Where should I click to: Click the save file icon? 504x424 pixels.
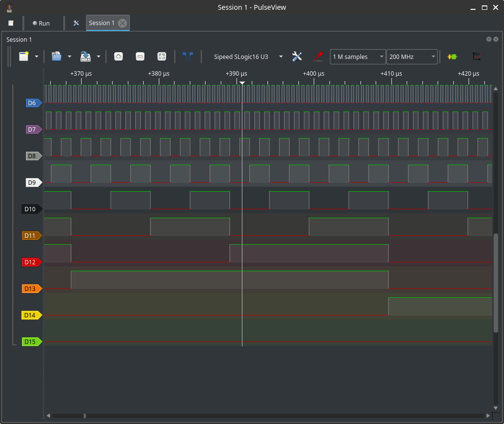86,57
